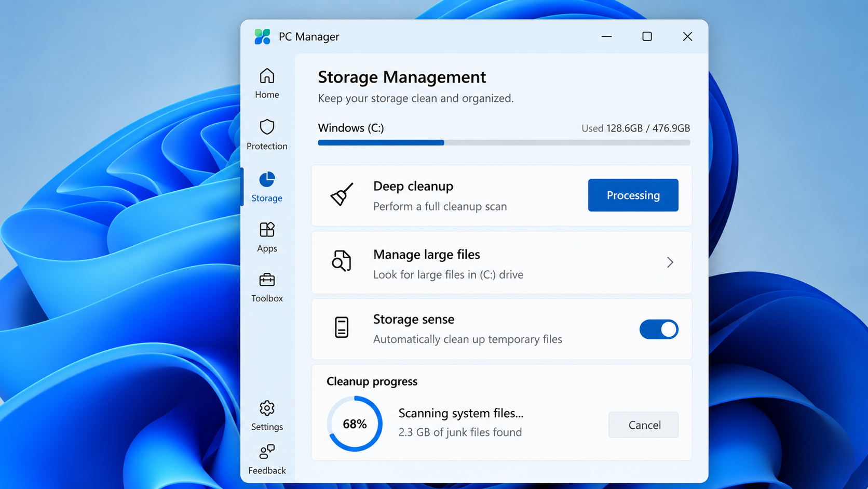Click the 68% circular progress ring
The width and height of the screenshot is (868, 489).
[x=355, y=424]
